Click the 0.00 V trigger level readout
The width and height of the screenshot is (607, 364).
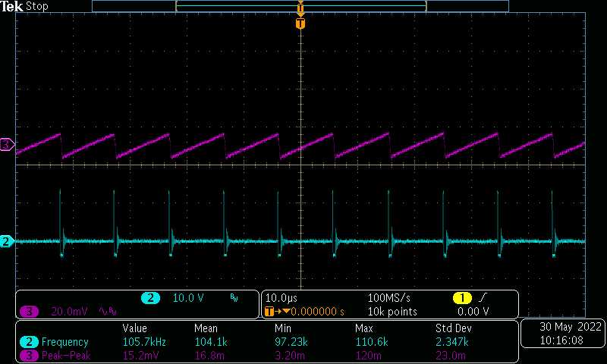pyautogui.click(x=473, y=311)
